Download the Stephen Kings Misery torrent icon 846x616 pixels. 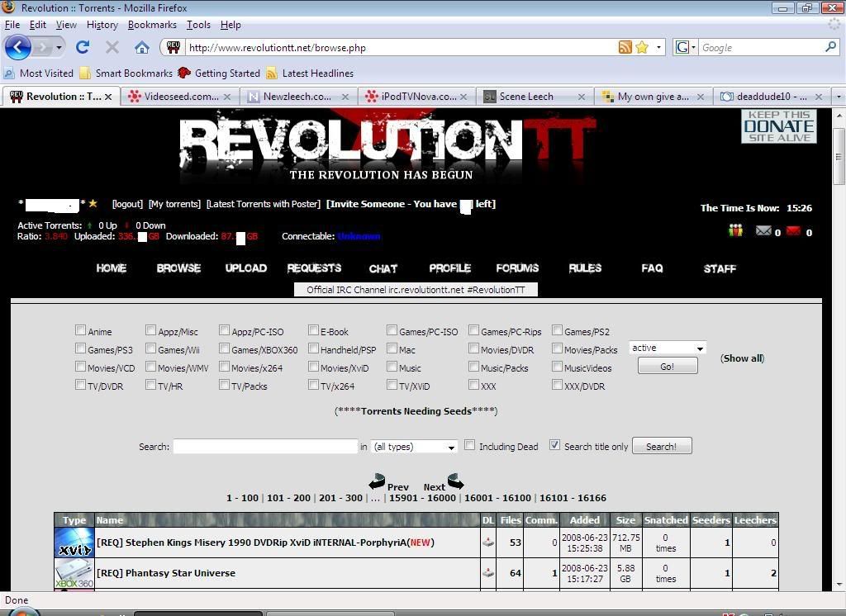[x=488, y=543]
